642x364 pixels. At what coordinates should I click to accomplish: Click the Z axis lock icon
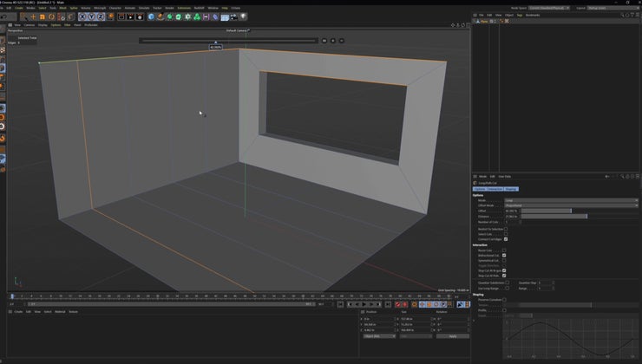[101, 16]
